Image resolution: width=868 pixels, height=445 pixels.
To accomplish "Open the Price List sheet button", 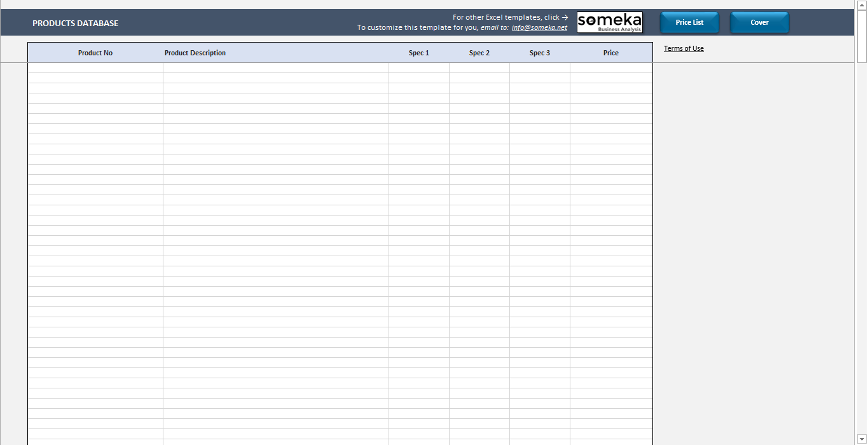I will click(689, 22).
